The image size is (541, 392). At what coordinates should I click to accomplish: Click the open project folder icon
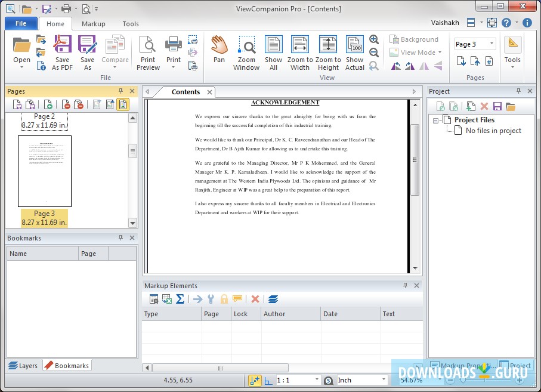[x=511, y=106]
